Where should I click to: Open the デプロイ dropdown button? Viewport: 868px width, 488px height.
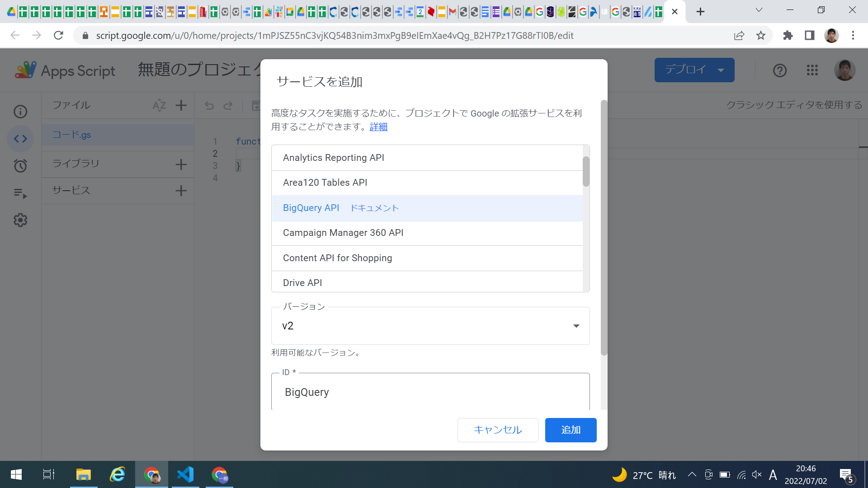pyautogui.click(x=694, y=70)
